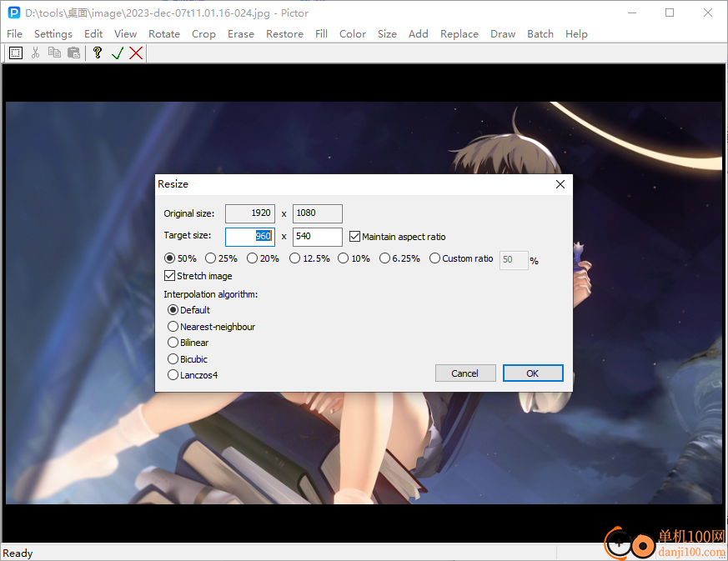This screenshot has height=561, width=728.
Task: Confirm resize with the OK button
Action: (x=533, y=373)
